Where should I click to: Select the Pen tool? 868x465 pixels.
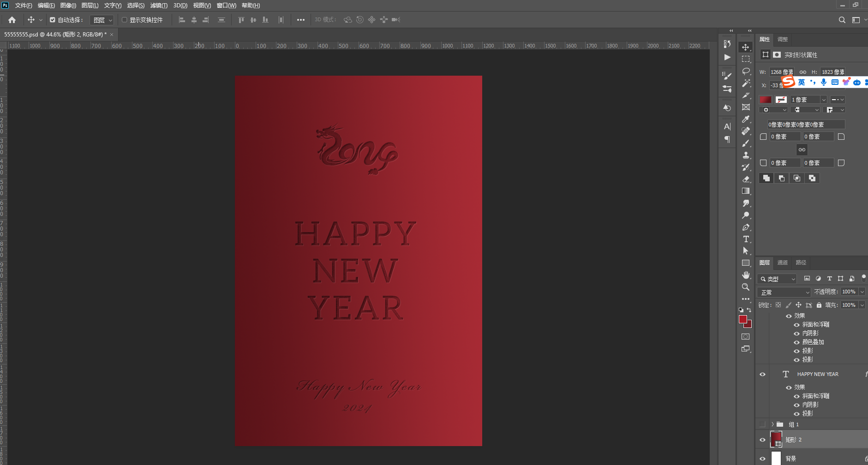point(746,227)
